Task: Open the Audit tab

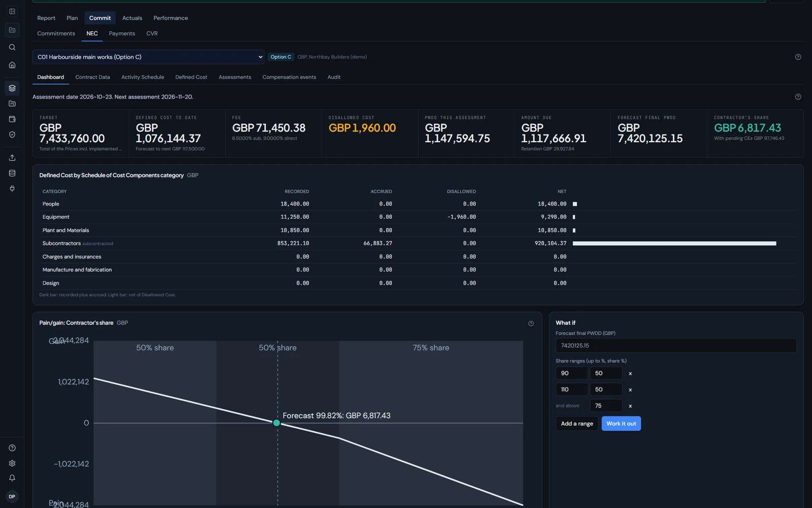Action: point(334,77)
